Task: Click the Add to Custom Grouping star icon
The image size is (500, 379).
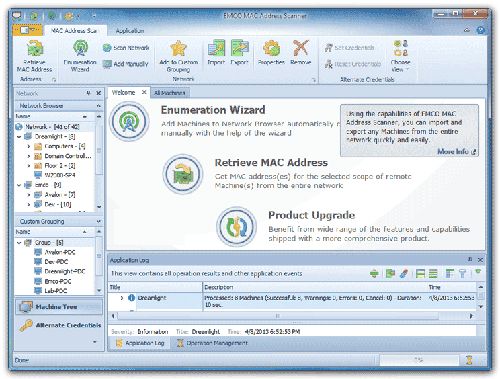Action: [178, 49]
